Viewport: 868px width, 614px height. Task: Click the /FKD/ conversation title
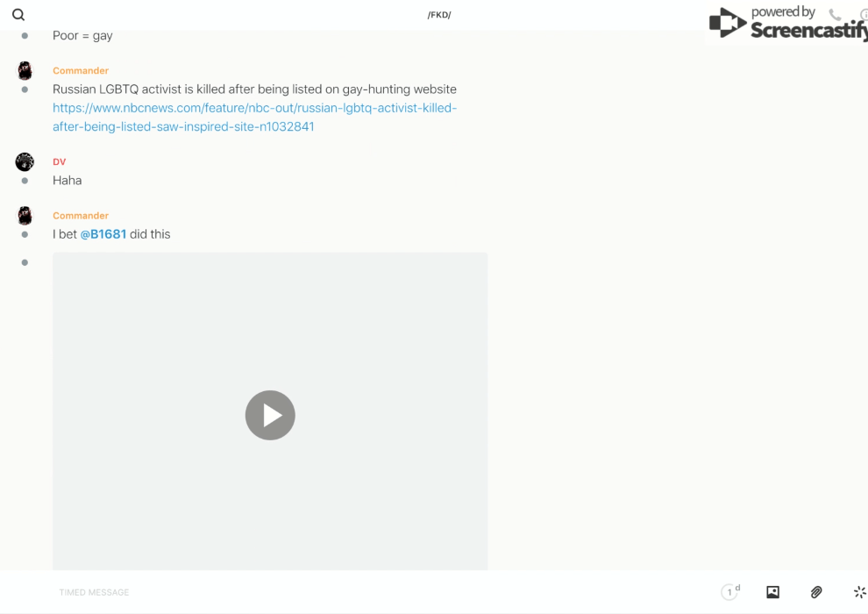(439, 15)
